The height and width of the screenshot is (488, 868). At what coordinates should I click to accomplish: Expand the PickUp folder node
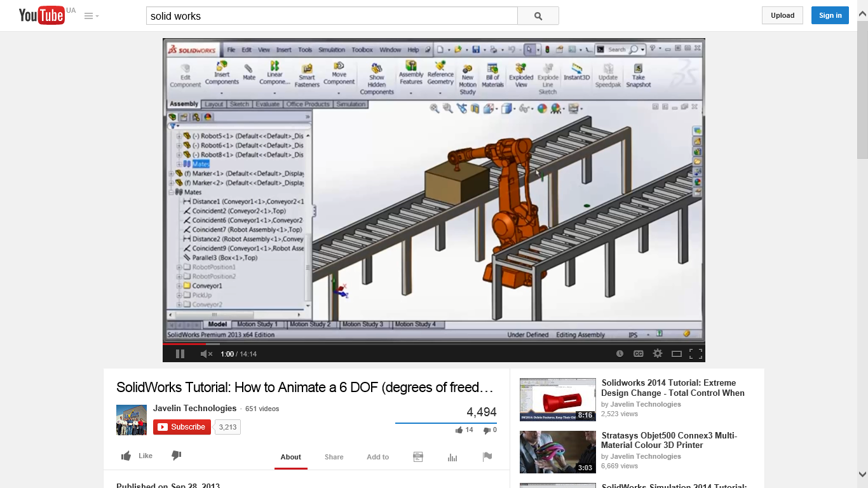[179, 295]
